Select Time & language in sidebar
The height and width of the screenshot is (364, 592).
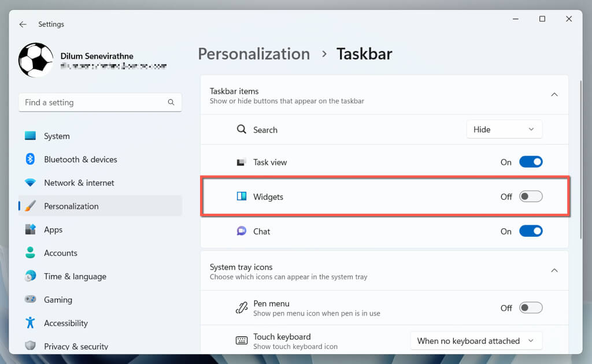point(75,276)
